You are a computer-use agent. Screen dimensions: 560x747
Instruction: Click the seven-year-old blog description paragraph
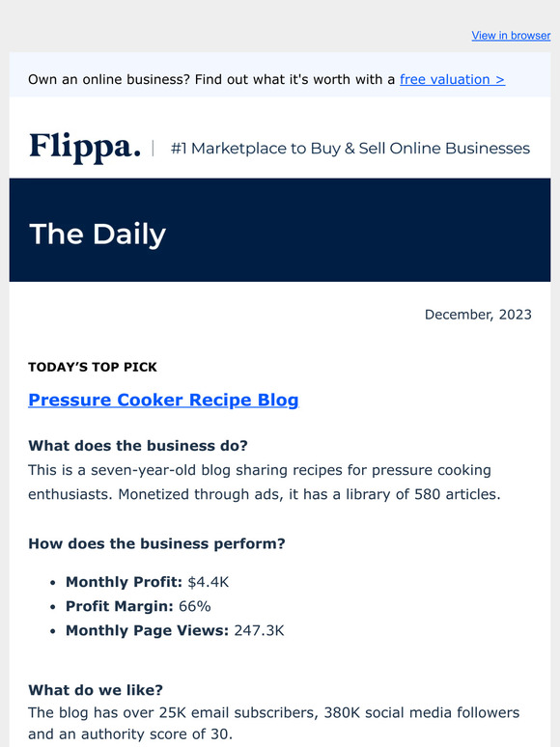point(265,483)
